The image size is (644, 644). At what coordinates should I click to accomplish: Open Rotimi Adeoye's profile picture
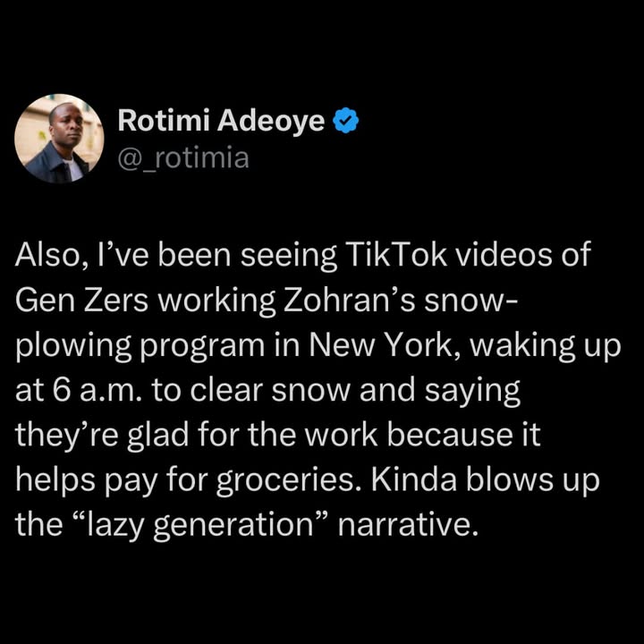(59, 138)
